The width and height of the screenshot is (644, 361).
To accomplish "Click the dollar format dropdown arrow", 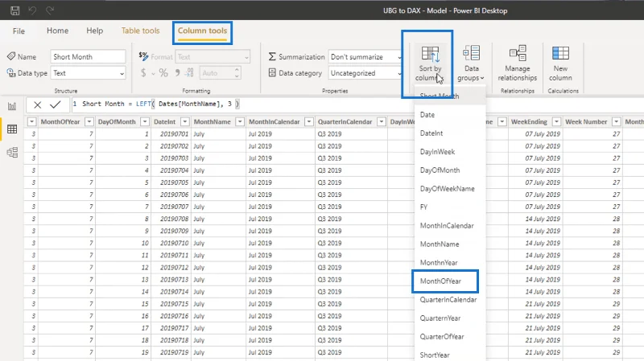I will tap(153, 74).
